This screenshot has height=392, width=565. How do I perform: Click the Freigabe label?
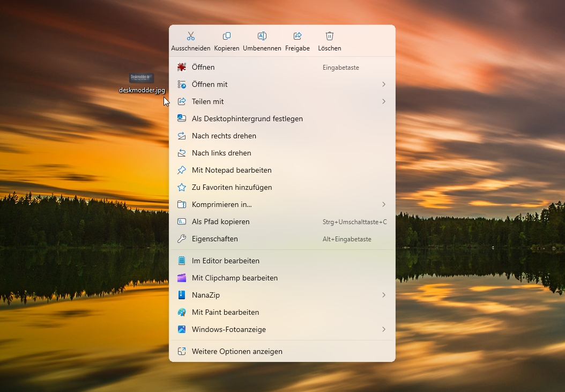point(298,48)
